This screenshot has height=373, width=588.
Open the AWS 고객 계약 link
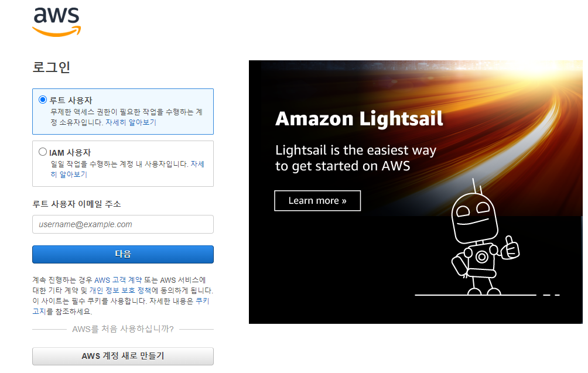118,280
